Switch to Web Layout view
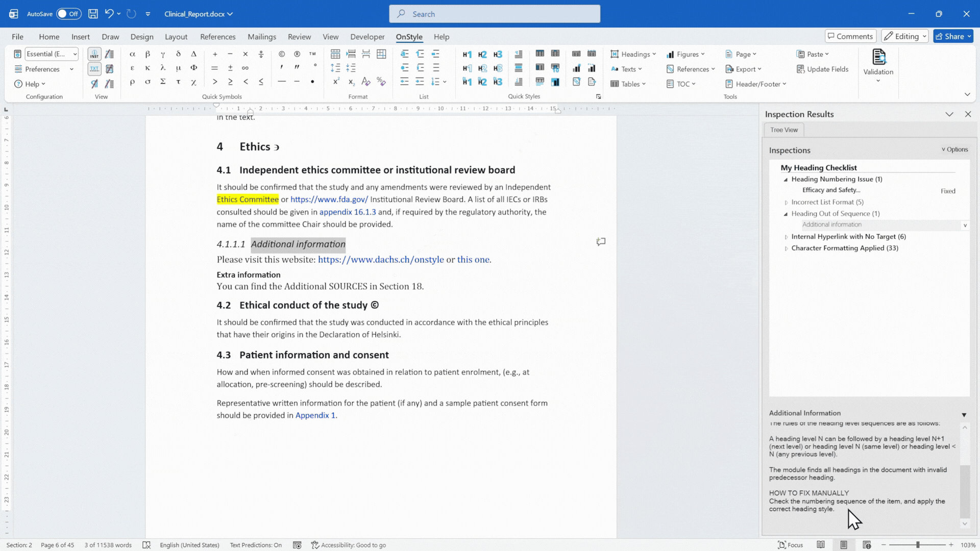The height and width of the screenshot is (551, 980). point(867,545)
